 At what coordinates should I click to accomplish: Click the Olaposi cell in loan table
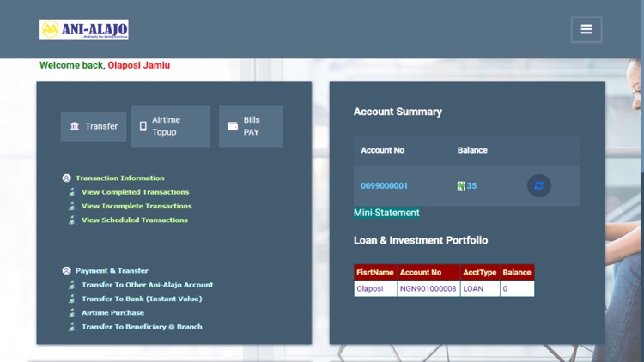click(x=375, y=288)
